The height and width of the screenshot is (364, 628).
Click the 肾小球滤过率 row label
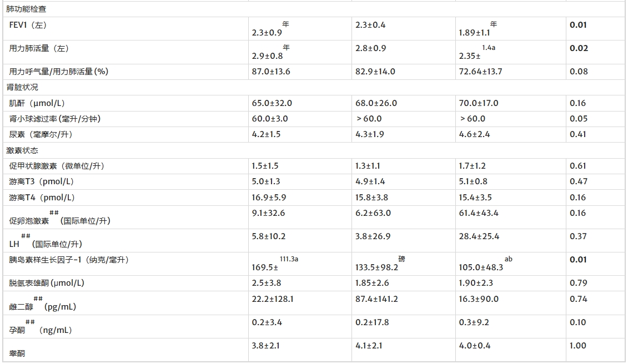tap(54, 119)
